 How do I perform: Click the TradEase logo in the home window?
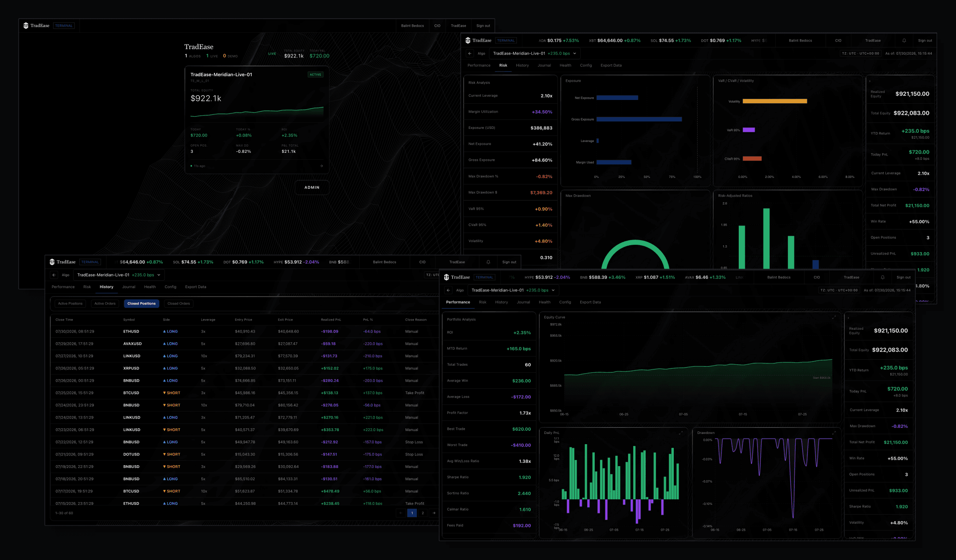click(x=36, y=26)
